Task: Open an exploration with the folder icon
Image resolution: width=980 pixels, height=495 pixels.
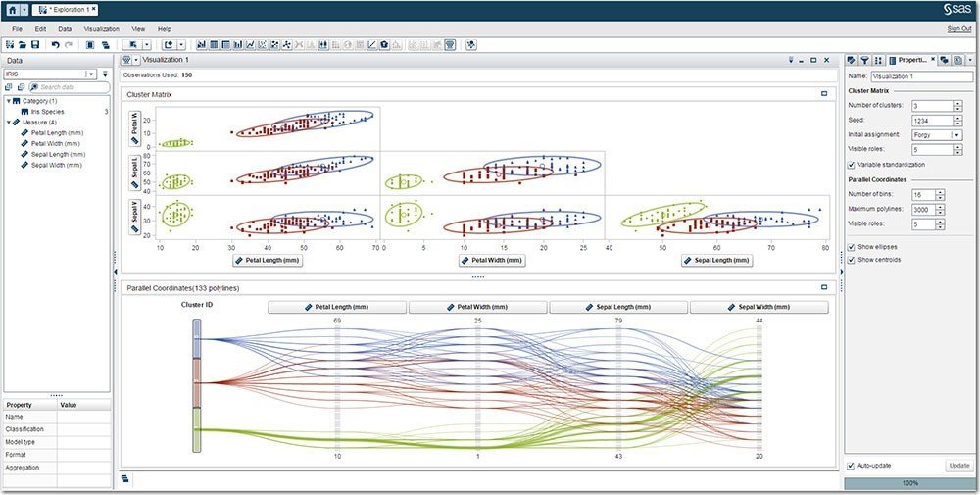Action: 23,45
